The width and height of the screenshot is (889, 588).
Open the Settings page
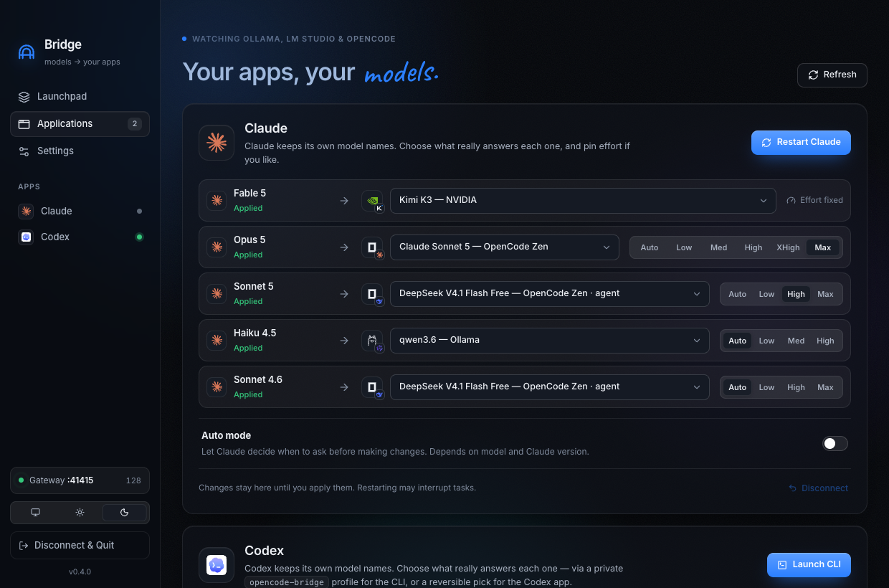80,151
